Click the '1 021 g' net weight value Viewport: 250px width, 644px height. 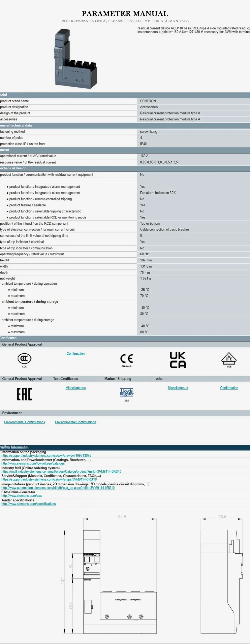point(146,279)
